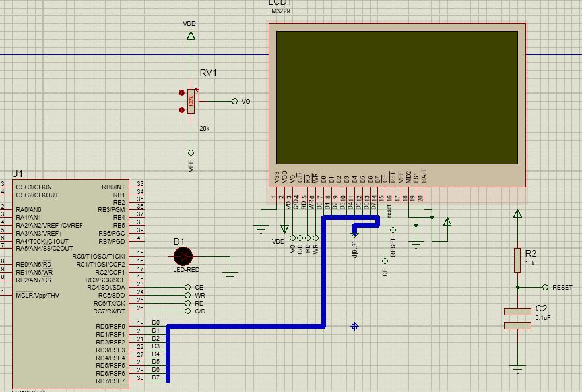Click the RB0/INT pin name on U1
The image size is (582, 392).
[x=113, y=187]
